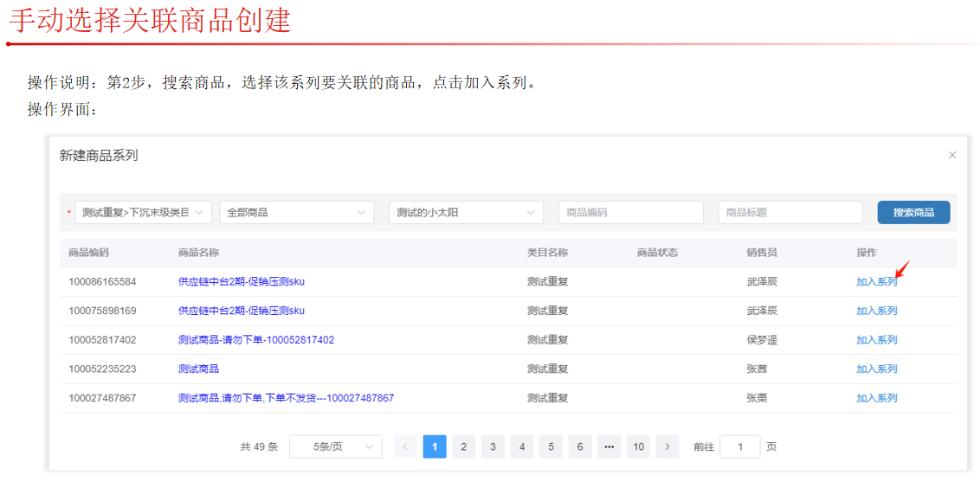Screen dimensions: 980x482
Task: Focus the 商品编码 input field
Action: pos(630,212)
